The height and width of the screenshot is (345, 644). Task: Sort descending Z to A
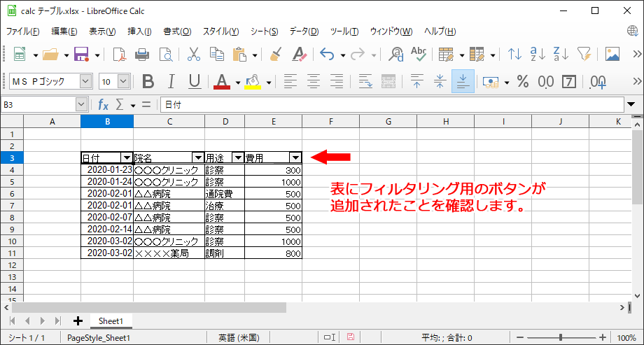tap(560, 54)
